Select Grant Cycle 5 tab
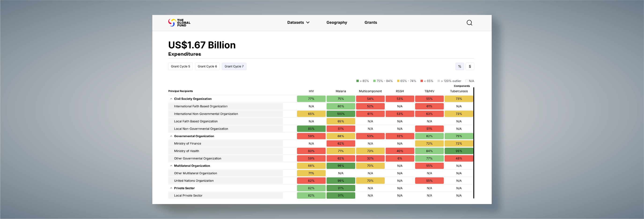The width and height of the screenshot is (644, 219). tap(180, 66)
